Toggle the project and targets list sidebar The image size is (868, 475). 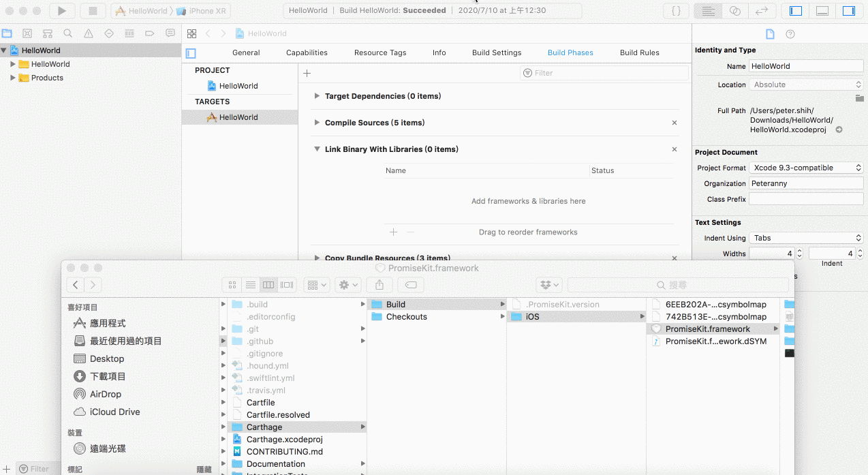point(191,53)
